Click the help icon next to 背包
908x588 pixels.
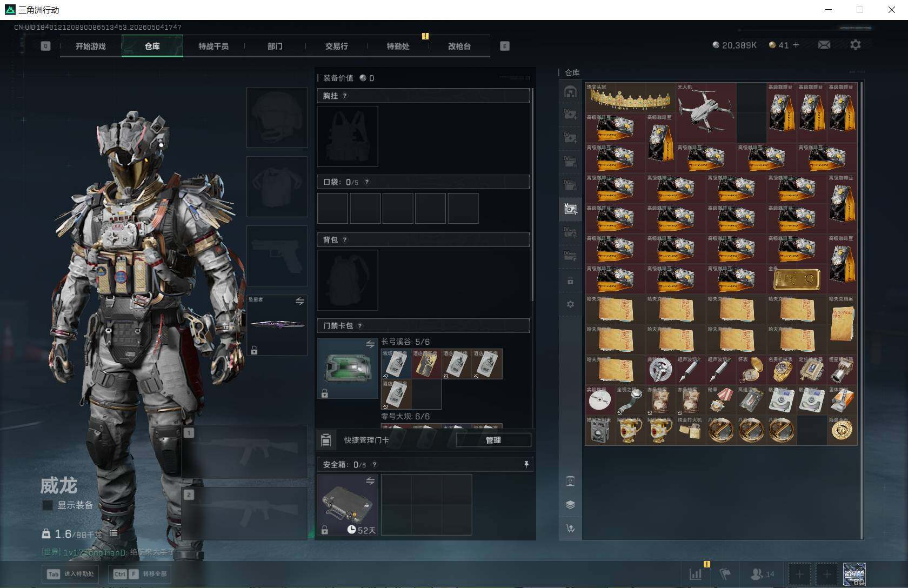pos(345,239)
